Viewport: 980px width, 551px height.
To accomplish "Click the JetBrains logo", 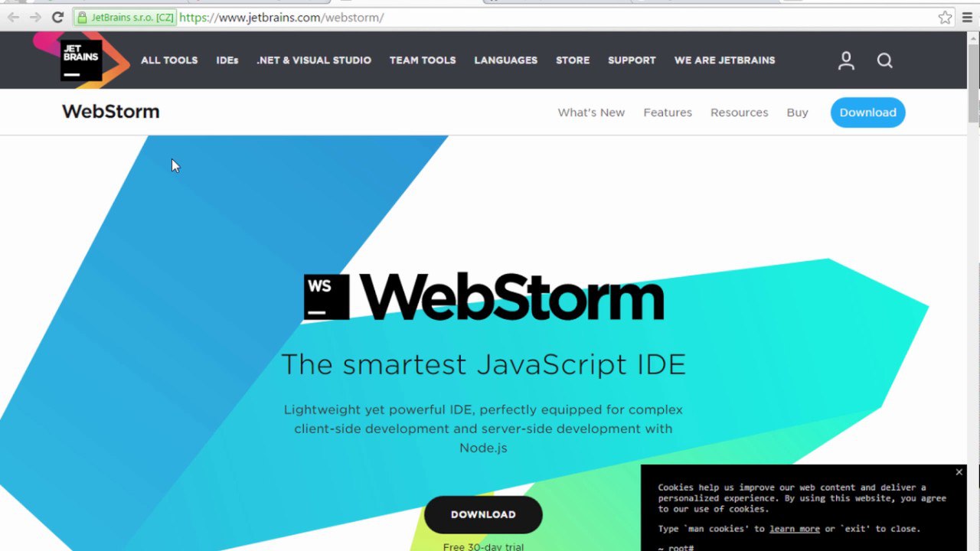I will (81, 60).
